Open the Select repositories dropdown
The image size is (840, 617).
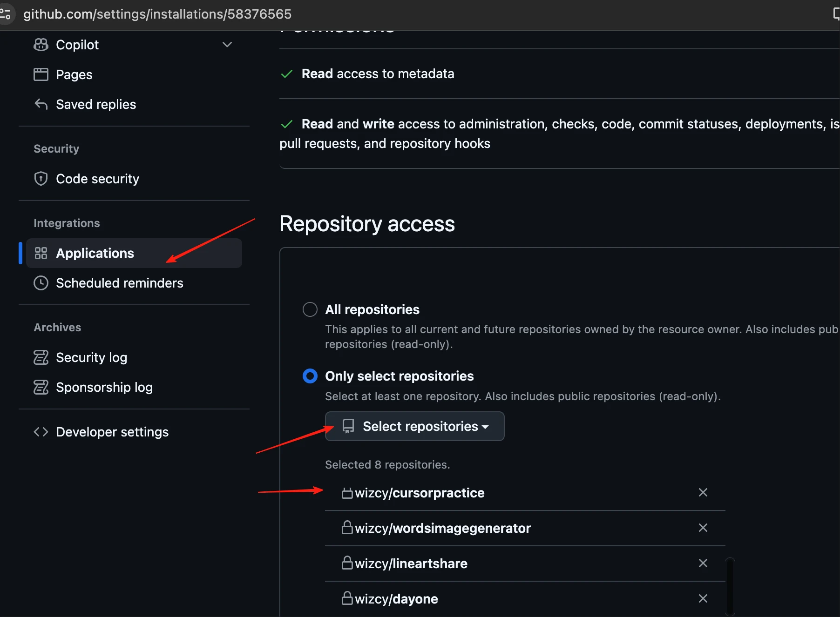point(414,426)
